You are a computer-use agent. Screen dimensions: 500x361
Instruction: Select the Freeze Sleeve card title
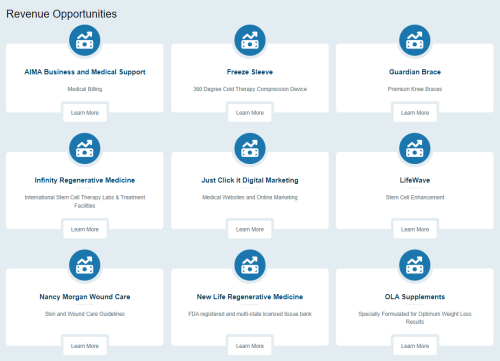250,72
